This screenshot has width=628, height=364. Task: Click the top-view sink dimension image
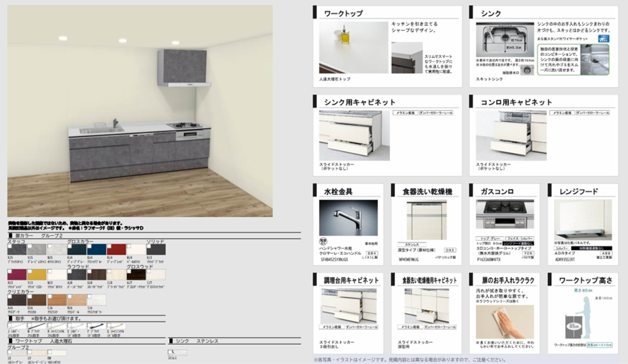505,40
